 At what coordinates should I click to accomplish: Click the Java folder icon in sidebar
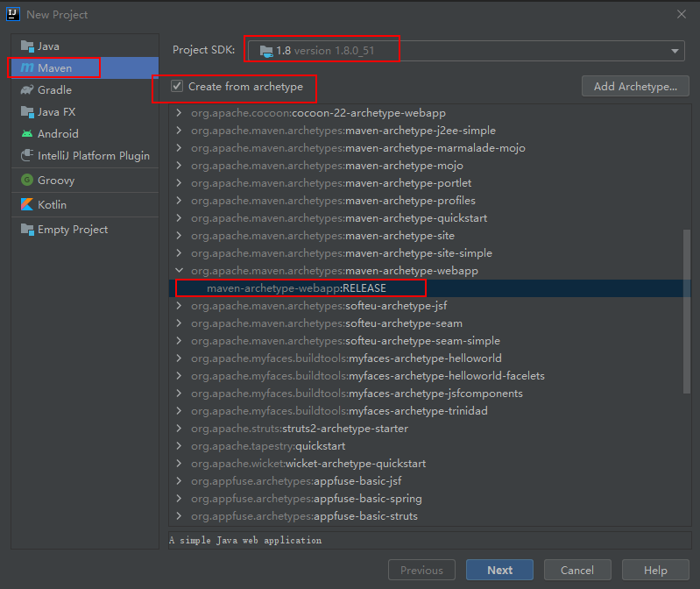pos(27,46)
